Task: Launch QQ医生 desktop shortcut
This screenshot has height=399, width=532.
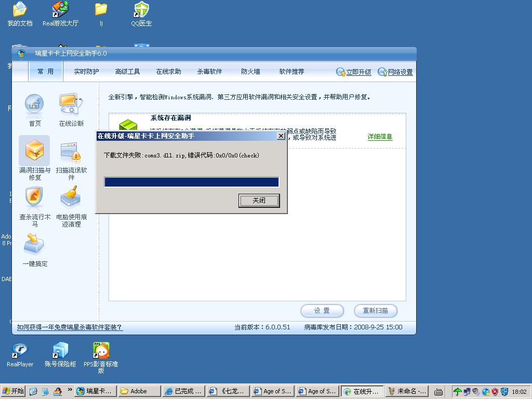Action: (x=141, y=14)
